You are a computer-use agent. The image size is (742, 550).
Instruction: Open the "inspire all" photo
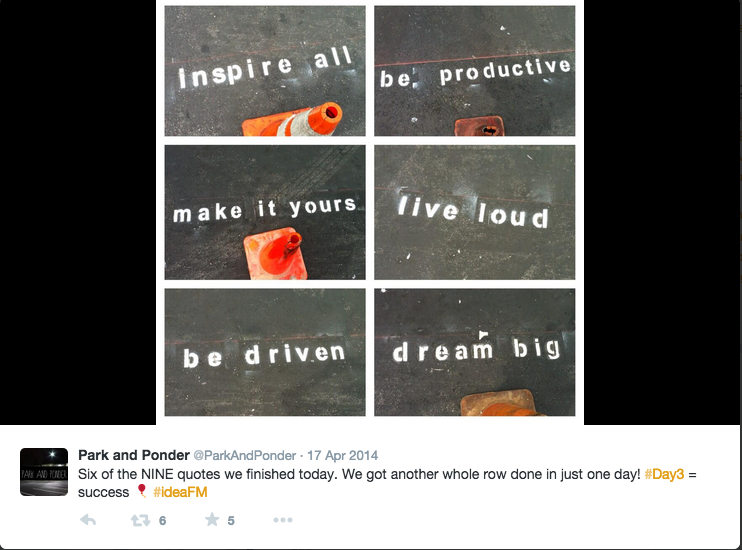click(x=265, y=71)
